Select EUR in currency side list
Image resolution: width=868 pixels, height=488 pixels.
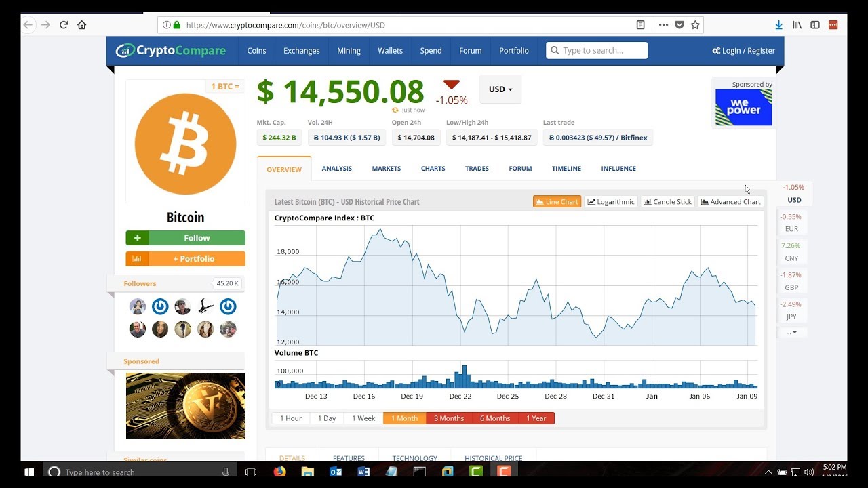point(791,223)
